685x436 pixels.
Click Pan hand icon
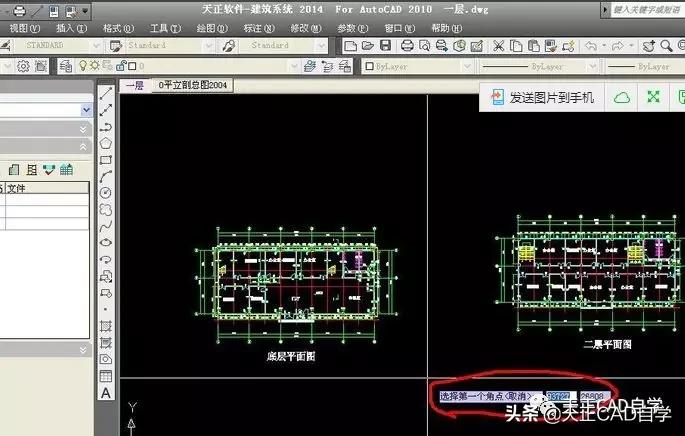coord(649,45)
